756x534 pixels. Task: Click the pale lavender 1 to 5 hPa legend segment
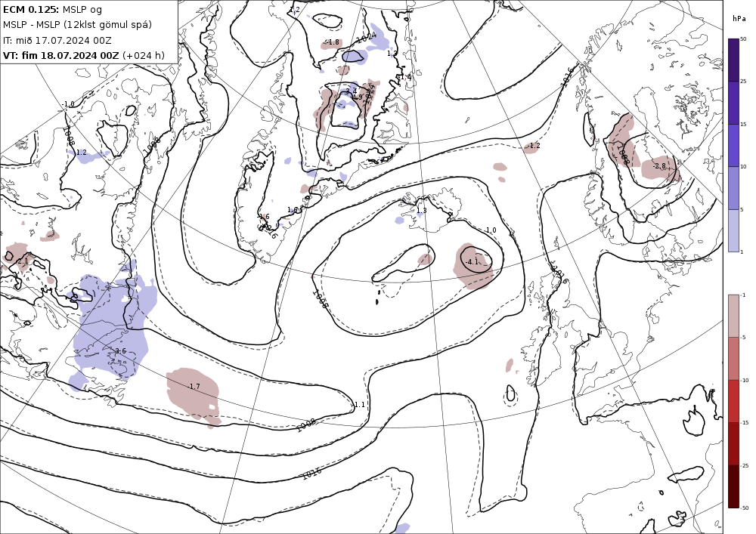tap(733, 230)
